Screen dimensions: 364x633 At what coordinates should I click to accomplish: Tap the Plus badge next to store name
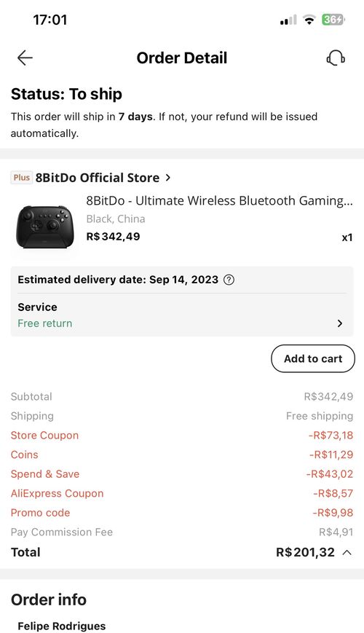(x=21, y=178)
